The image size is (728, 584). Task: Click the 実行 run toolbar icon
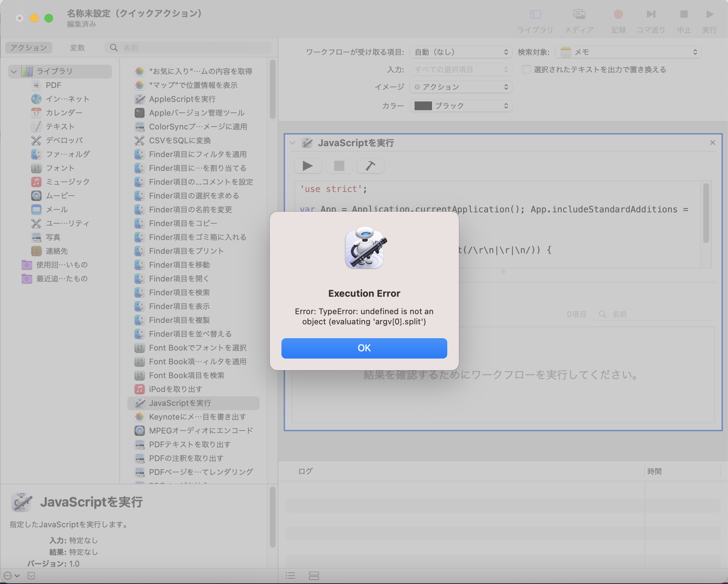(x=709, y=15)
